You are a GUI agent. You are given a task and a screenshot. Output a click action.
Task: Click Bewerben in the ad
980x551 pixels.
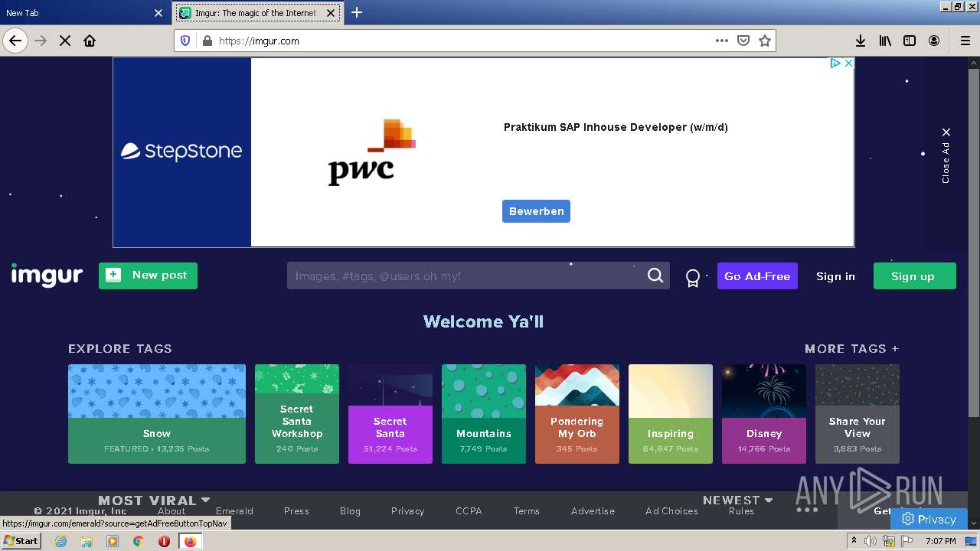click(x=536, y=211)
